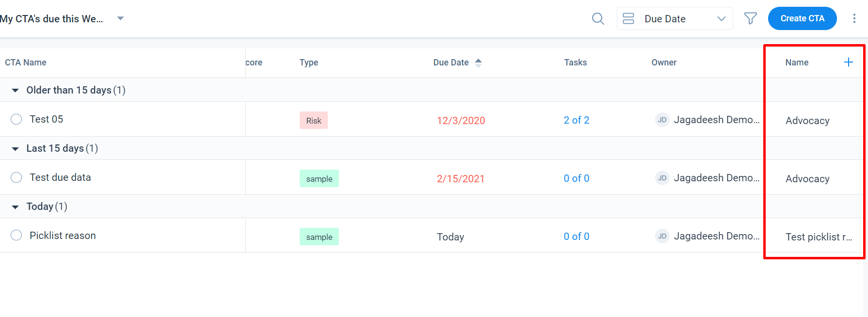Open 0 of 0 tasks for Picklist reason
The height and width of the screenshot is (317, 868).
[576, 237]
